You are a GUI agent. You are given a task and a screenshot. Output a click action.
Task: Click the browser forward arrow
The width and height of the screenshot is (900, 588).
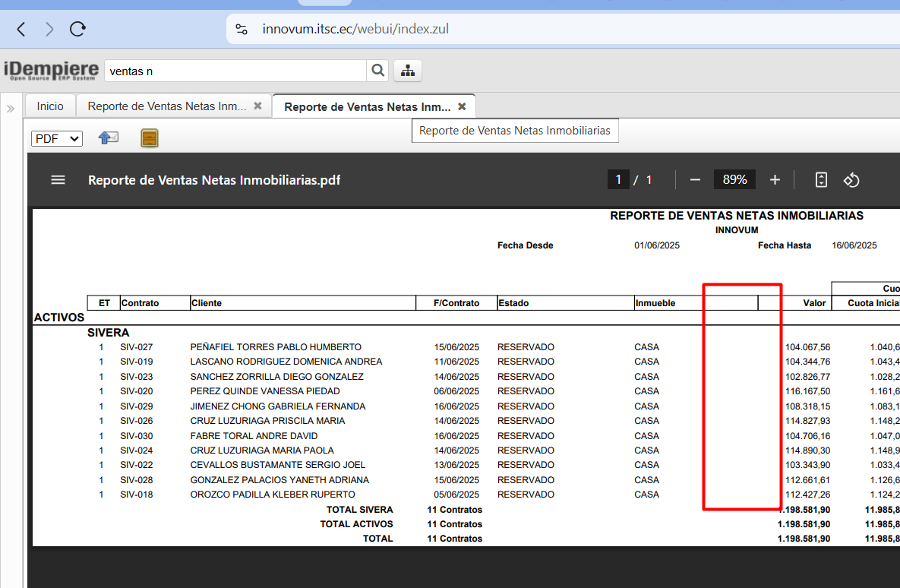point(49,30)
